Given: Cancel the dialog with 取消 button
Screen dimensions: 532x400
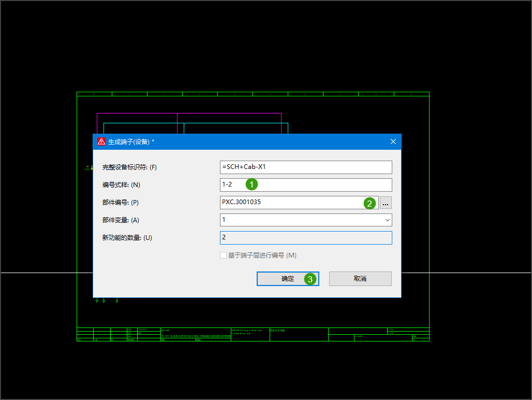Looking at the screenshot, I should [360, 279].
